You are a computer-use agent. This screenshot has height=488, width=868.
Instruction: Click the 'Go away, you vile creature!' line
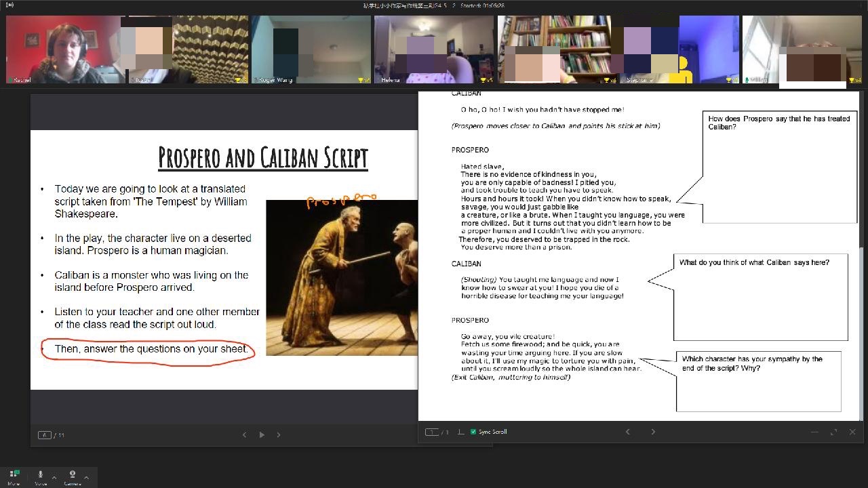pyautogui.click(x=508, y=337)
